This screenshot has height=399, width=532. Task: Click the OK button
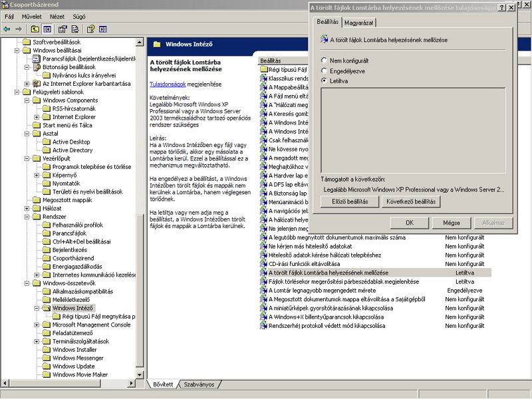(x=410, y=223)
